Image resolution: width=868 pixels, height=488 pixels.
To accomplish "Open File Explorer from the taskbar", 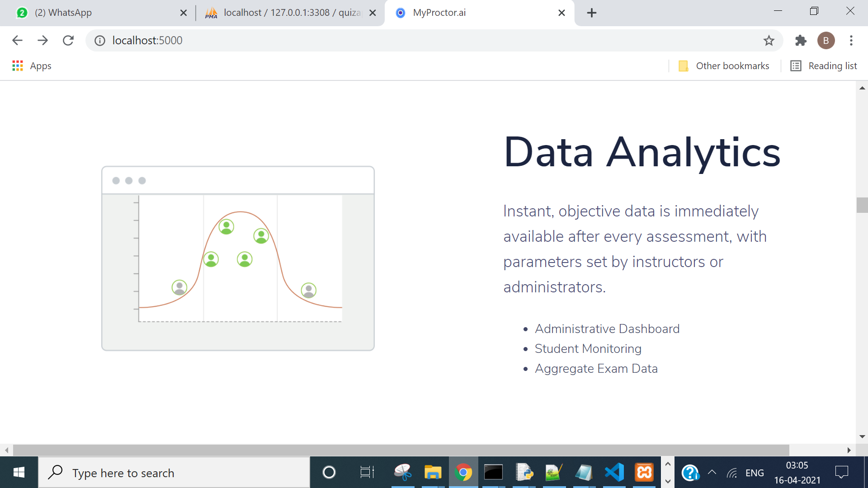I will [433, 472].
